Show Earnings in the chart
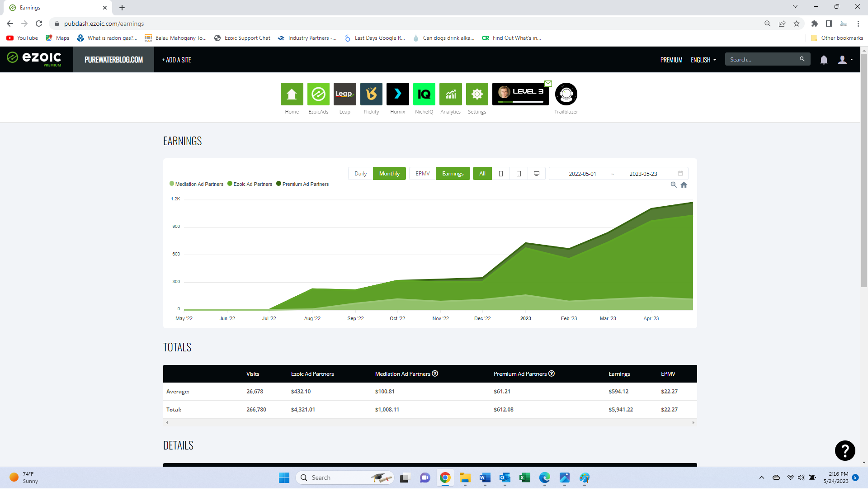This screenshot has height=492, width=868. (x=453, y=174)
